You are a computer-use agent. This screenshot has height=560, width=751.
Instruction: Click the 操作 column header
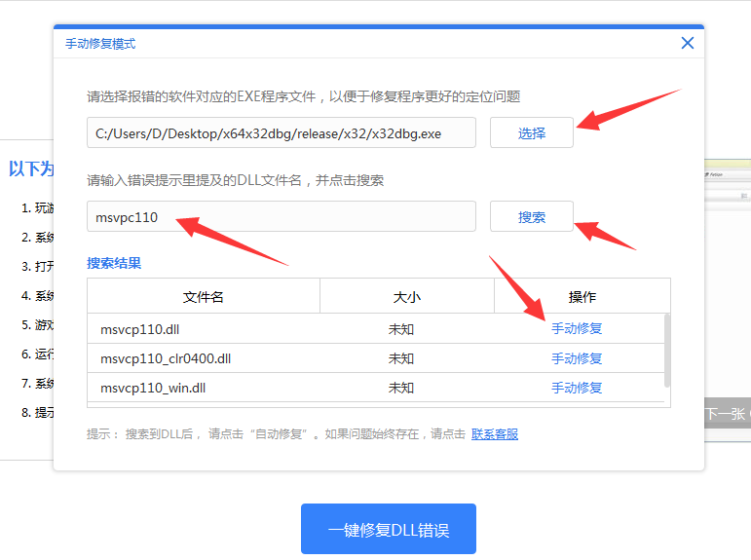tap(582, 297)
